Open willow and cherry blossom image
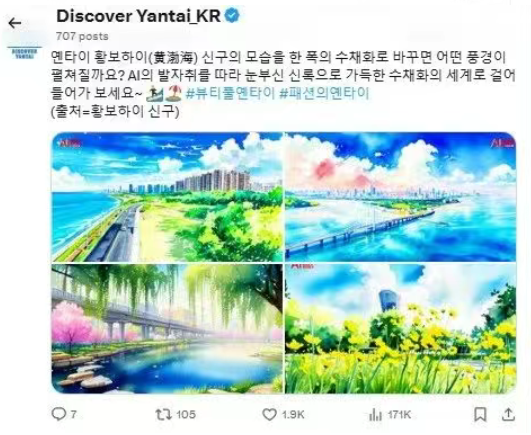This screenshot has height=435, width=531. click(167, 329)
